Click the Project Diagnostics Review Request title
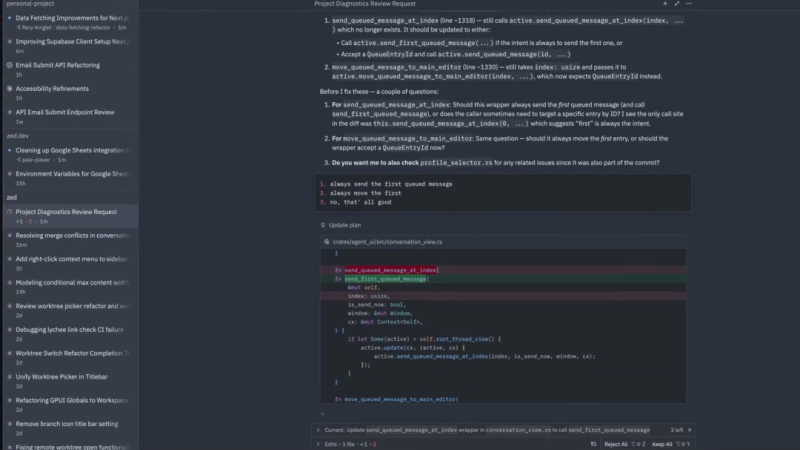Image resolution: width=800 pixels, height=450 pixels. (364, 4)
